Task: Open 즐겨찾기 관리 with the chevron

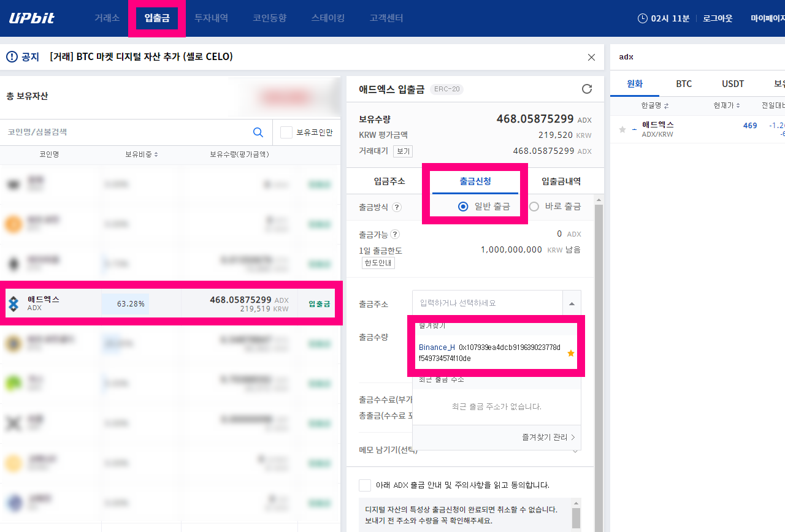Action: pyautogui.click(x=549, y=437)
